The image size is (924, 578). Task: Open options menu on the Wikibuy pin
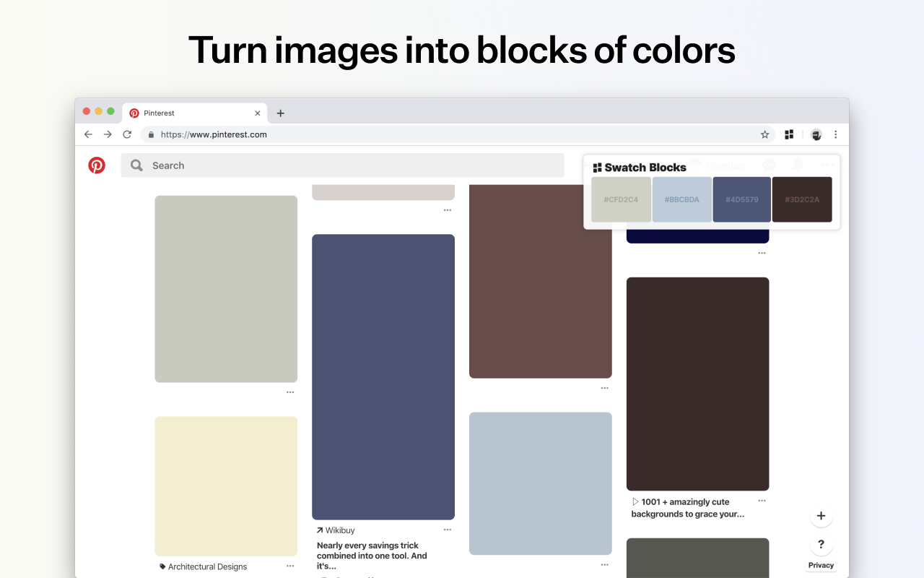(447, 530)
